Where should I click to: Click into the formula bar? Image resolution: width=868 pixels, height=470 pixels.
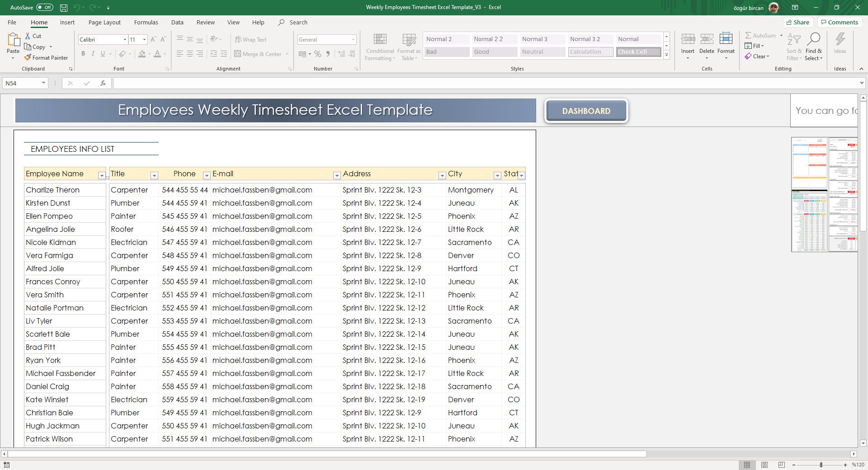[x=486, y=83]
